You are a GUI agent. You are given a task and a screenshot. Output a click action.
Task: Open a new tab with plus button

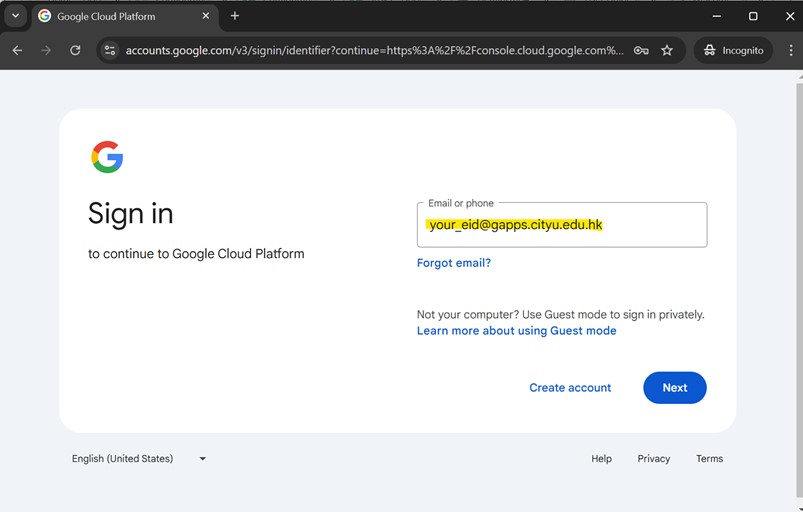tap(235, 16)
